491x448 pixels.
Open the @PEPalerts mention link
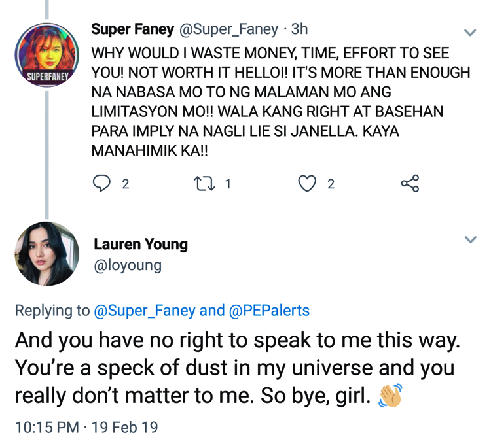(268, 311)
